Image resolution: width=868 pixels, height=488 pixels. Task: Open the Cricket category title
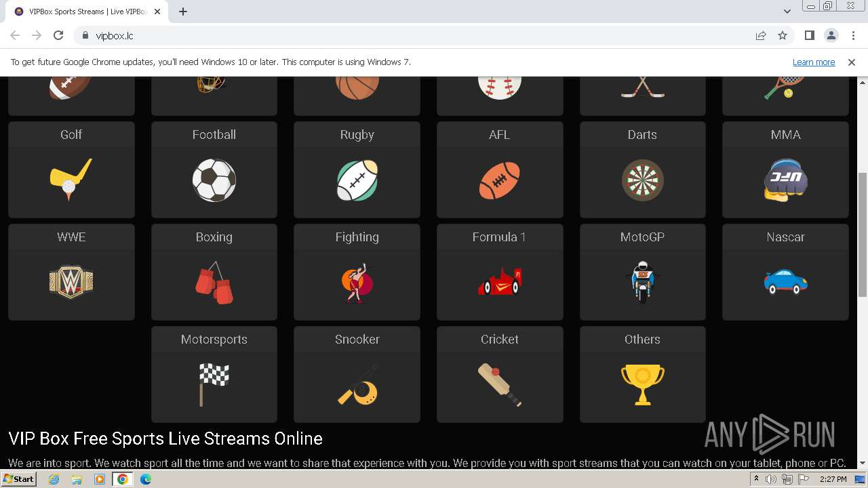click(500, 339)
